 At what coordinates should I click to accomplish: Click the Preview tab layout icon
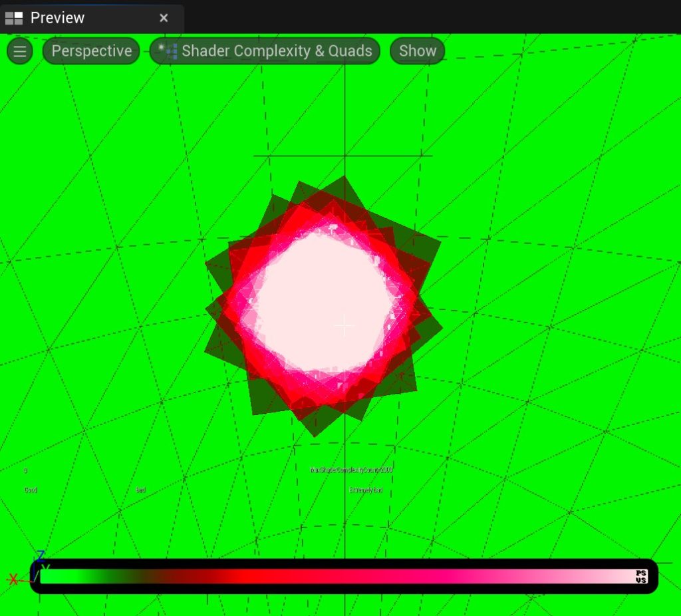pos(14,18)
